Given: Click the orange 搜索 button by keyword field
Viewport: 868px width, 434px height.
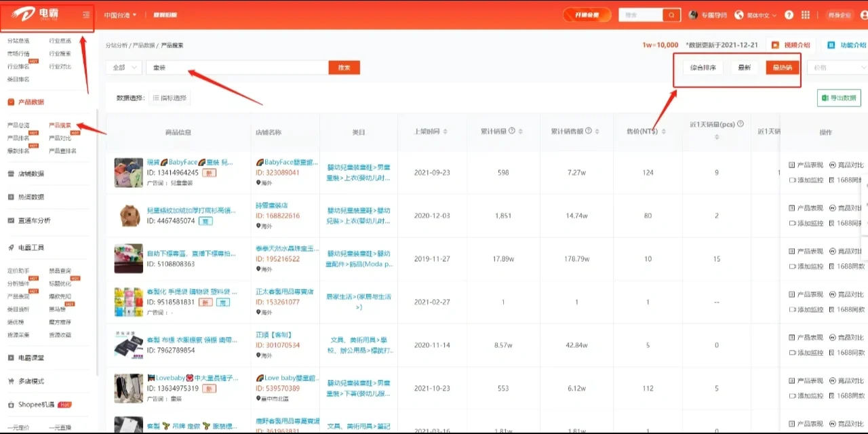Looking at the screenshot, I should tap(344, 68).
